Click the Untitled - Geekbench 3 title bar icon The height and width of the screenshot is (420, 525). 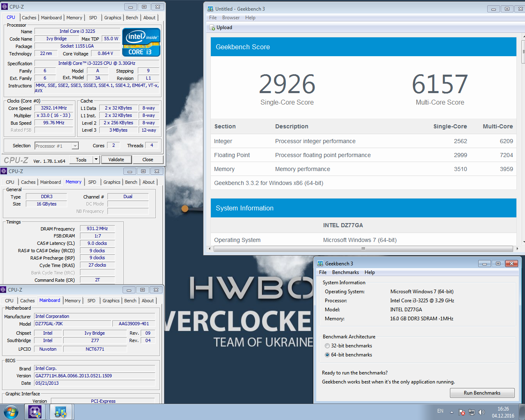tap(210, 9)
